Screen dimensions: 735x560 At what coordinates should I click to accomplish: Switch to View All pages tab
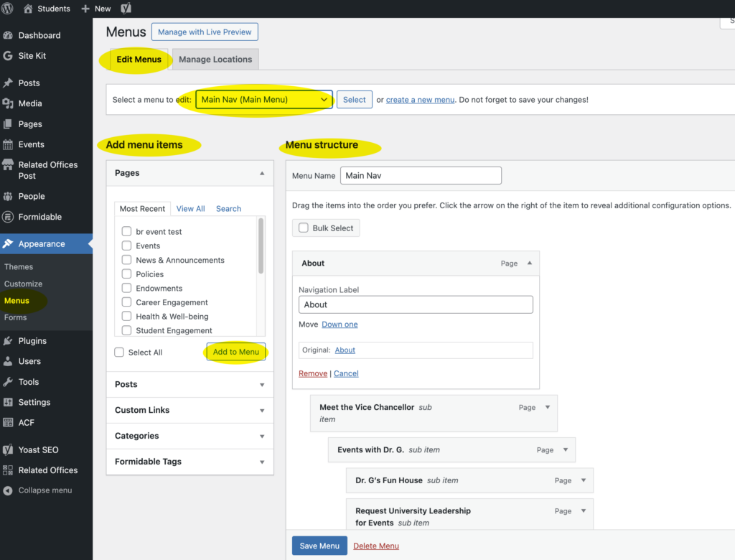[190, 209]
